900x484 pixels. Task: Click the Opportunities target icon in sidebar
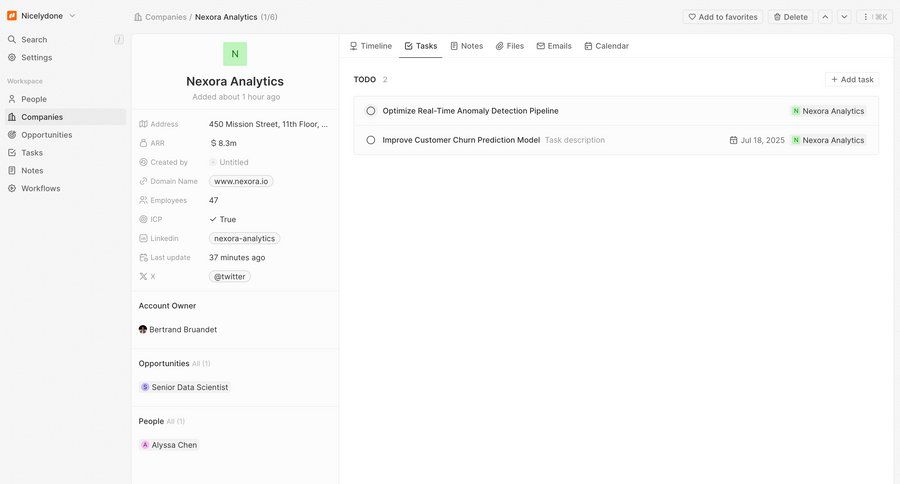[x=11, y=134]
